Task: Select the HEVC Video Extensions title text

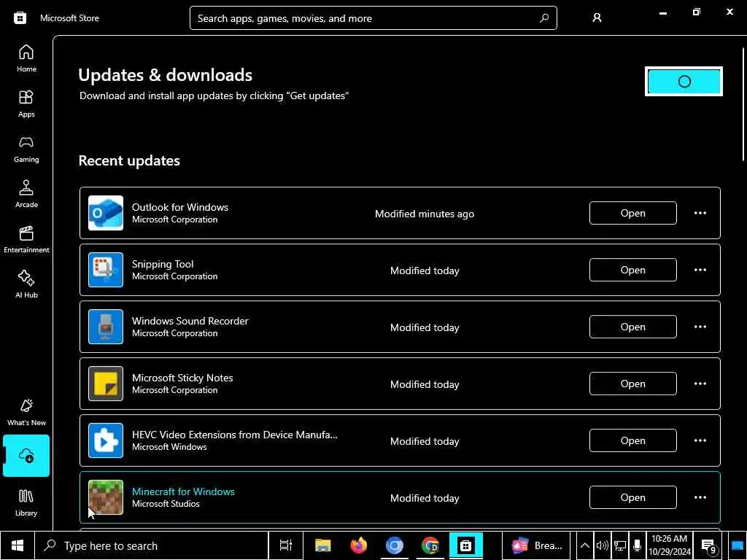Action: pyautogui.click(x=234, y=435)
